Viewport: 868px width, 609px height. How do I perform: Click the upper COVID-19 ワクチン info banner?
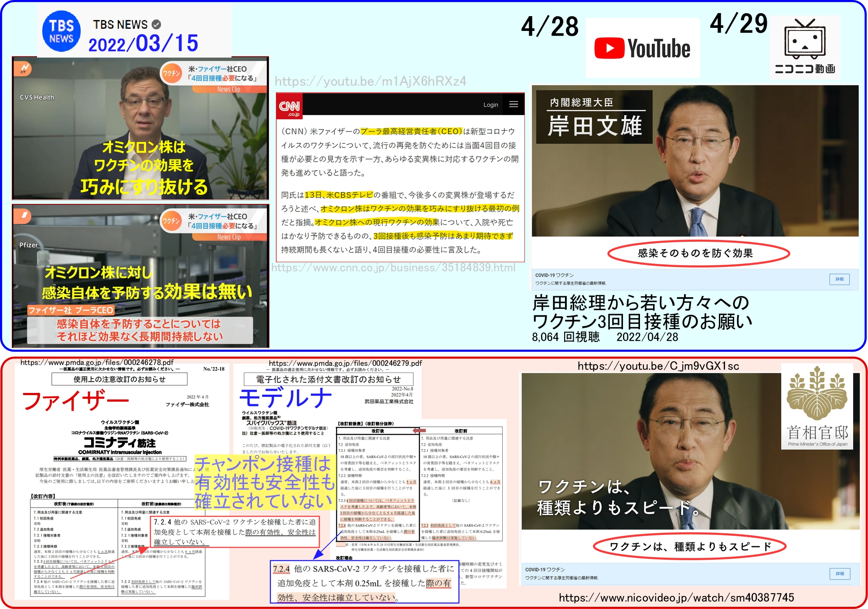(x=695, y=279)
